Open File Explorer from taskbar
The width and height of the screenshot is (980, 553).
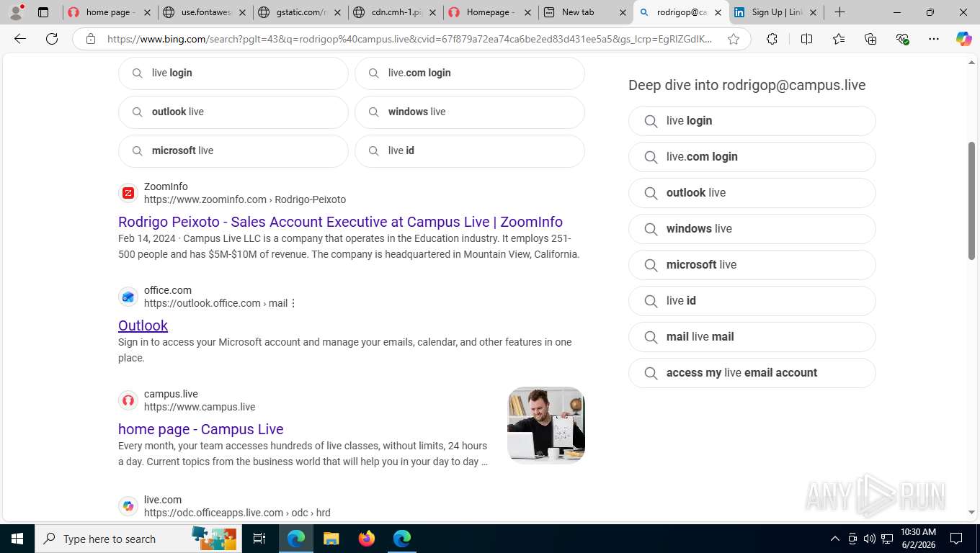[331, 539]
